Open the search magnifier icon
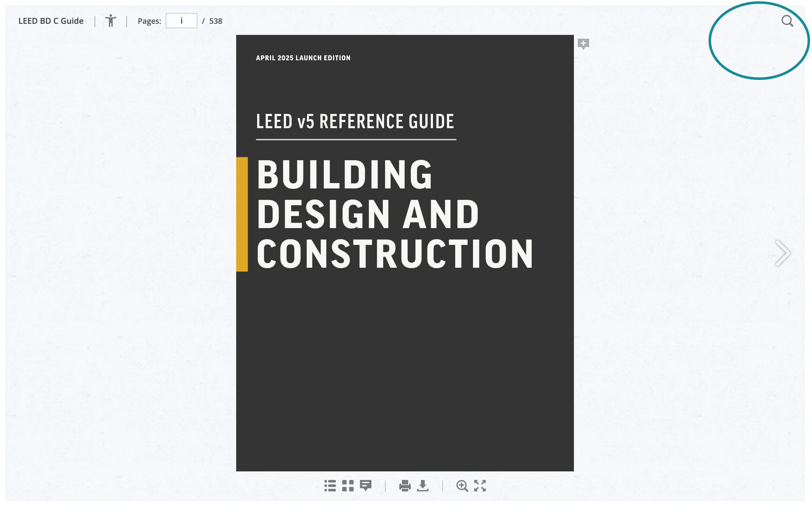Viewport: 812px width, 512px height. pyautogui.click(x=787, y=21)
